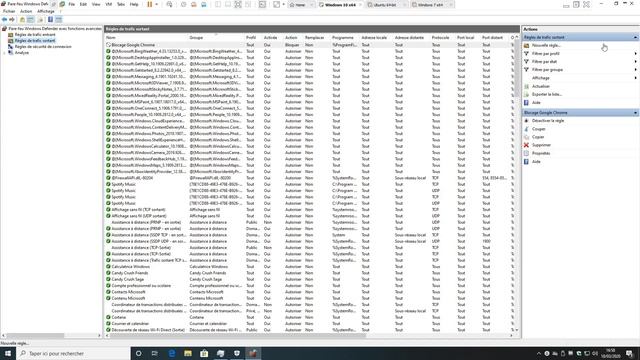Open the Windows Start menu
Screen dimensions: 640x360
[x=7, y=353]
